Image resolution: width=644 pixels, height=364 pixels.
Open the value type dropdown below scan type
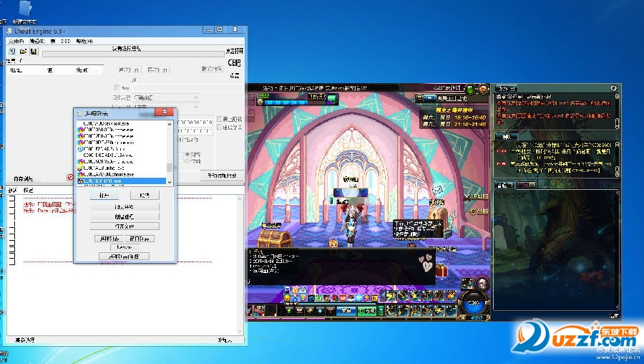point(166,107)
